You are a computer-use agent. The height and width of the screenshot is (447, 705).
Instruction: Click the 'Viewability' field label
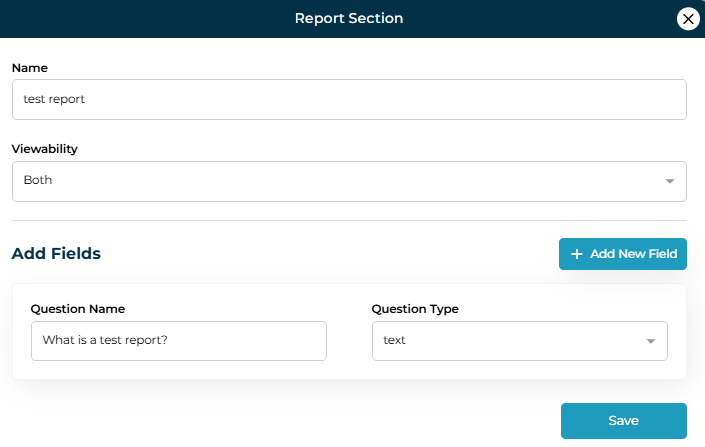tap(45, 149)
